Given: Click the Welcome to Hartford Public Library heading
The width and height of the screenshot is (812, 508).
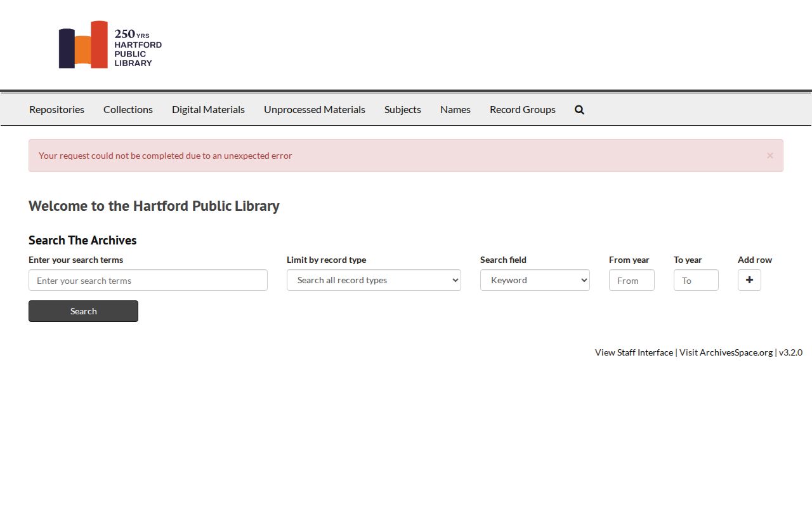Looking at the screenshot, I should [x=154, y=206].
